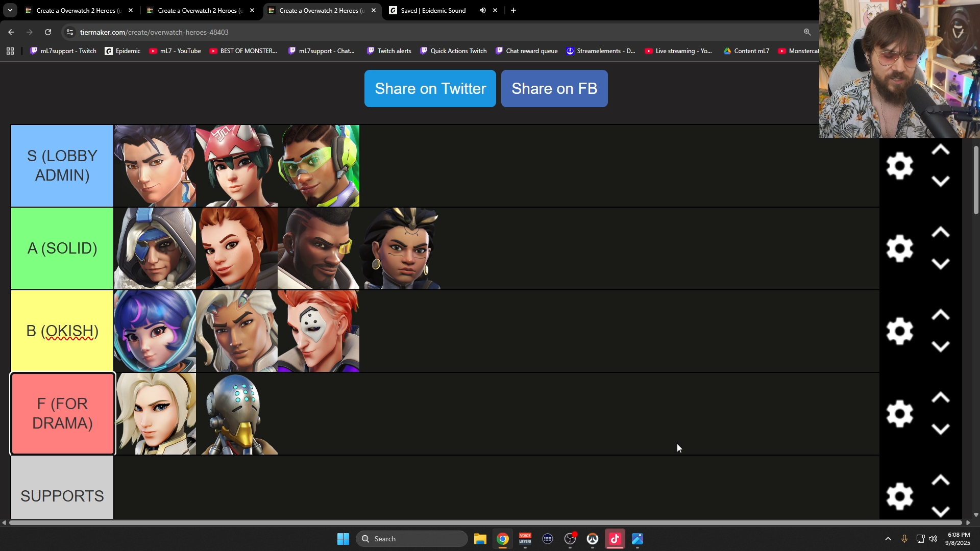Screen dimensions: 980x551
Task: Open settings gear for B (OKISH) row
Action: tap(899, 331)
